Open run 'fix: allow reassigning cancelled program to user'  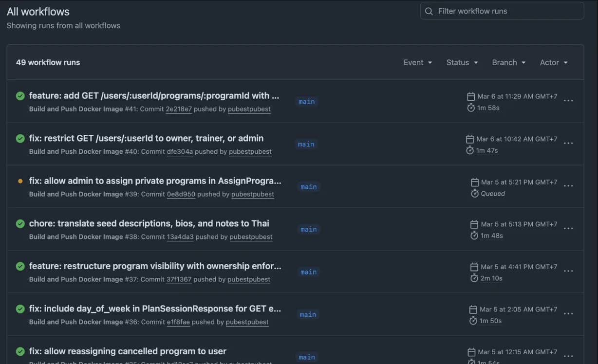pyautogui.click(x=128, y=351)
